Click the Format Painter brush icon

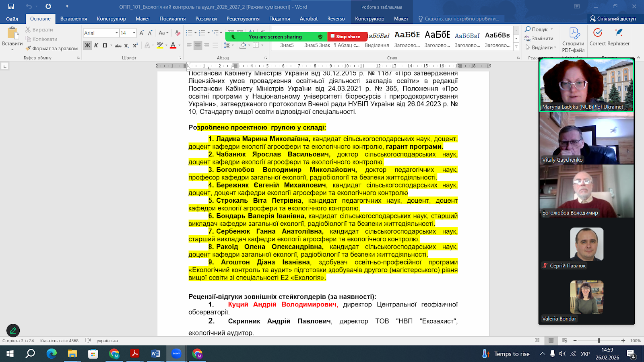click(28, 48)
